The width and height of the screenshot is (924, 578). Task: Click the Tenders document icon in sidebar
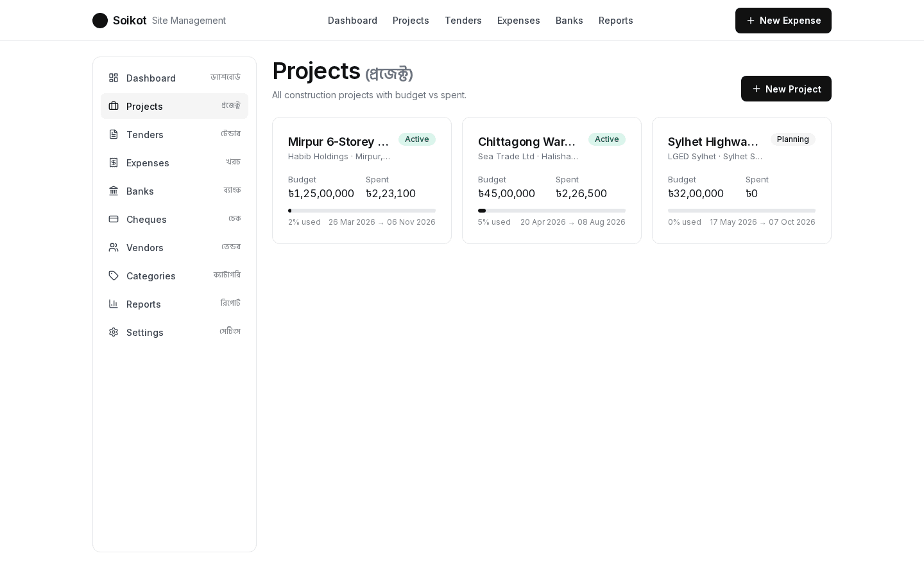click(x=114, y=134)
